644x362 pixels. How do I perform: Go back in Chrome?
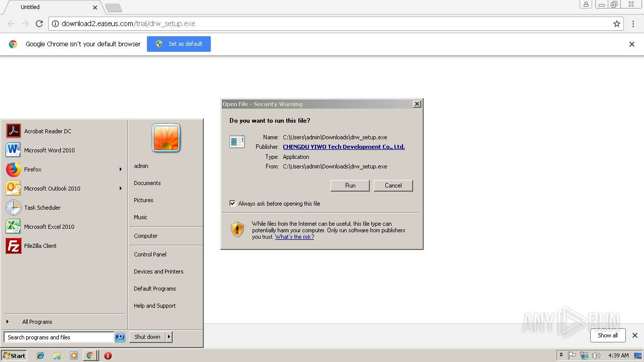[x=11, y=24]
